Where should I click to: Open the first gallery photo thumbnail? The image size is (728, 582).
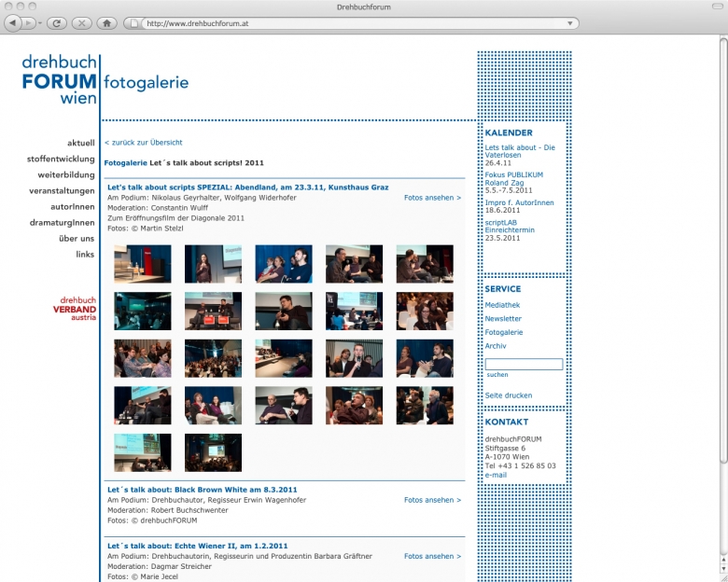pyautogui.click(x=143, y=264)
